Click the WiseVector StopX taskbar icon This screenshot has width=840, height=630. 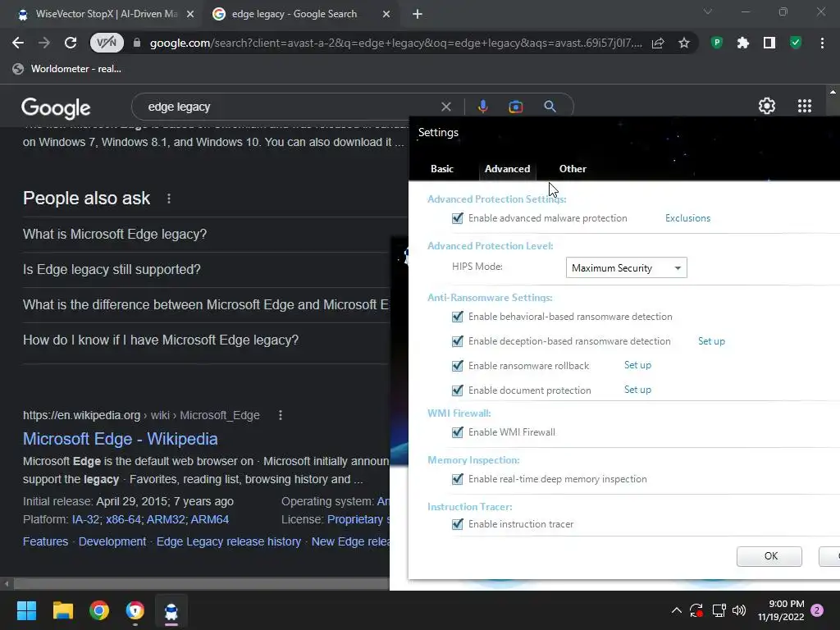[x=171, y=610]
